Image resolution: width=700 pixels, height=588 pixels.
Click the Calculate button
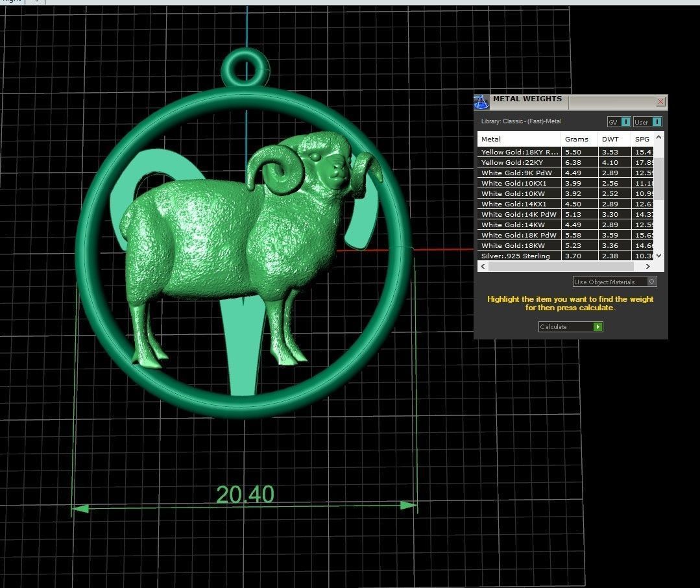tap(570, 326)
